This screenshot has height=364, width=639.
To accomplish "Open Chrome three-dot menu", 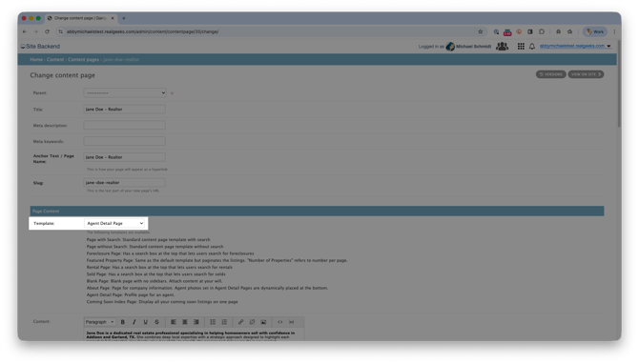I will pyautogui.click(x=614, y=31).
